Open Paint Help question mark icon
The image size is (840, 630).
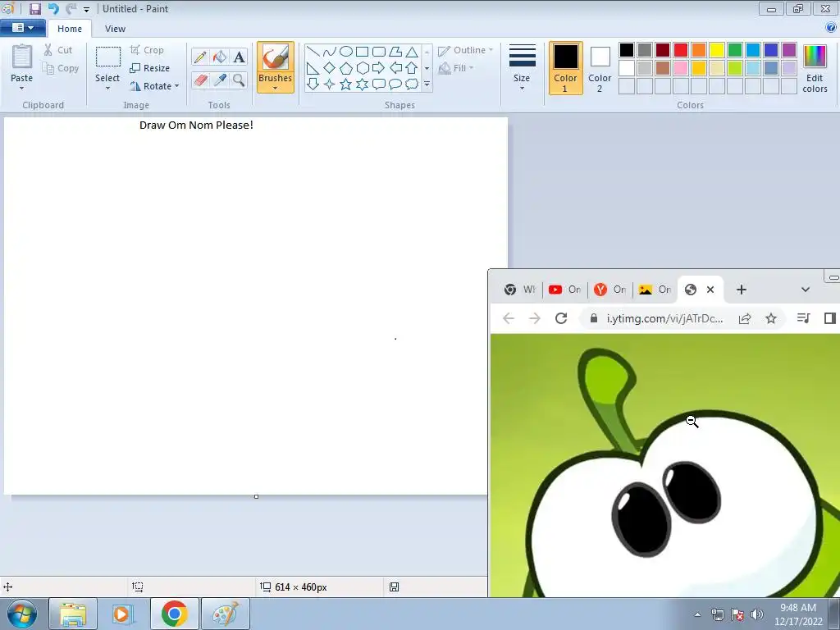[831, 28]
